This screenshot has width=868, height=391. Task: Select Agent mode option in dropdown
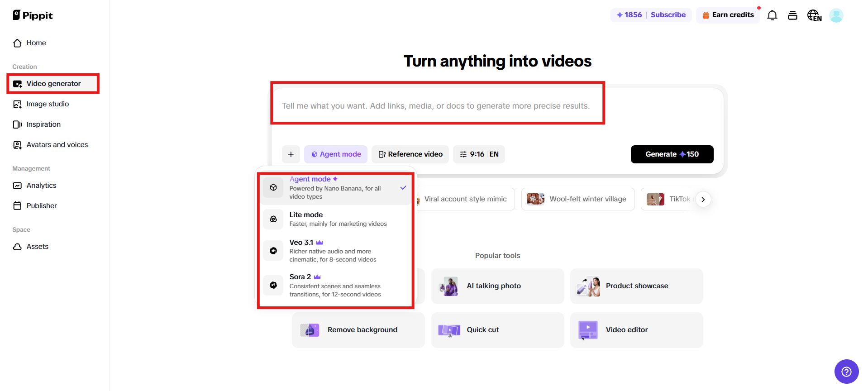coord(337,188)
